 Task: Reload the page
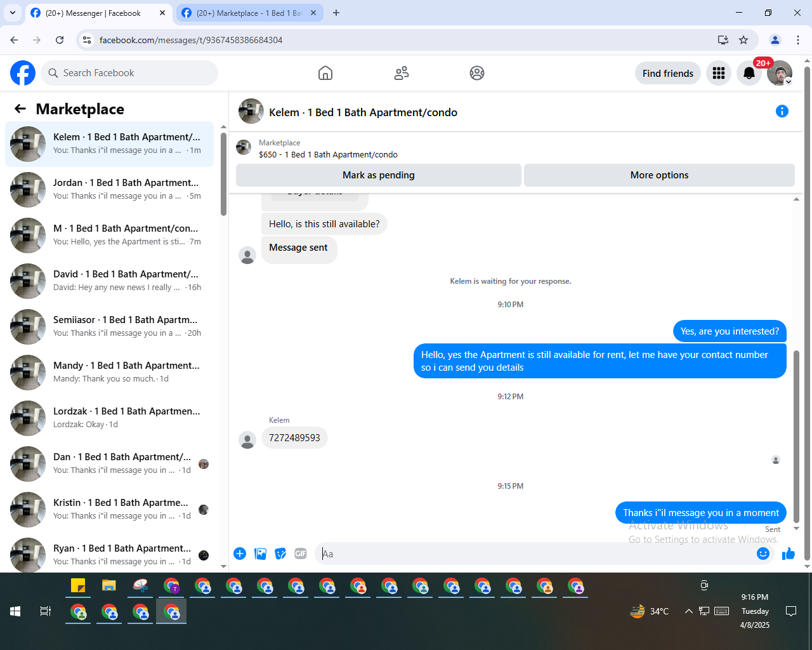(60, 40)
